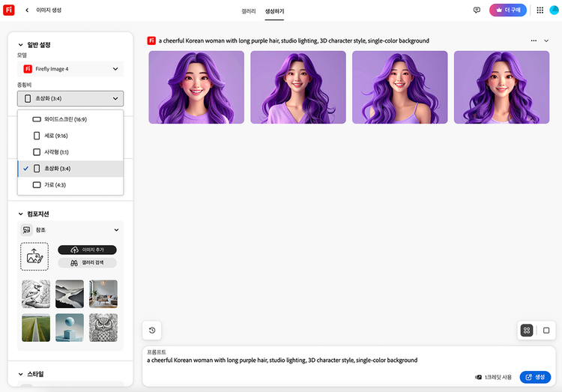Switch to single image view

click(546, 331)
